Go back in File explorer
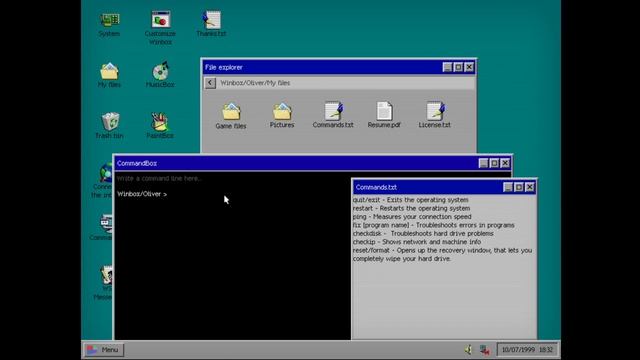The width and height of the screenshot is (640, 360). tap(210, 83)
